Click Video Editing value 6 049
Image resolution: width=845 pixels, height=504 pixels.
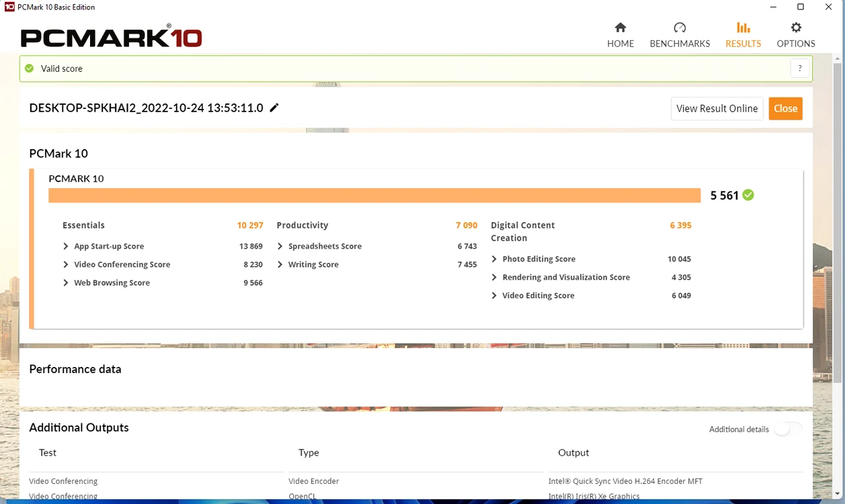[x=681, y=295]
